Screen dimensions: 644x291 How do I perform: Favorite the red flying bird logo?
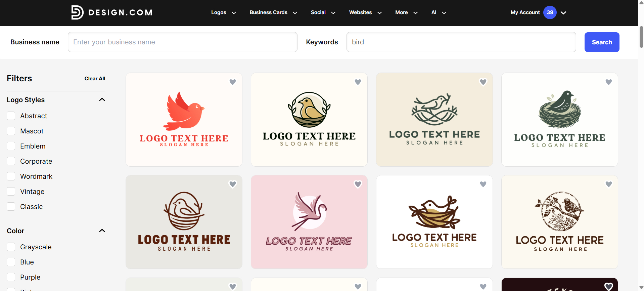(x=233, y=82)
